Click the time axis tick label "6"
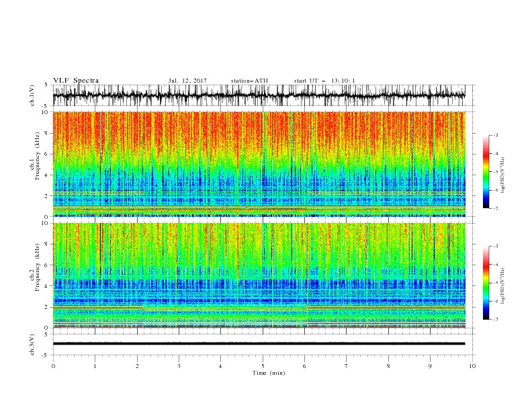Image resolution: width=532 pixels, height=411 pixels. pyautogui.click(x=304, y=366)
